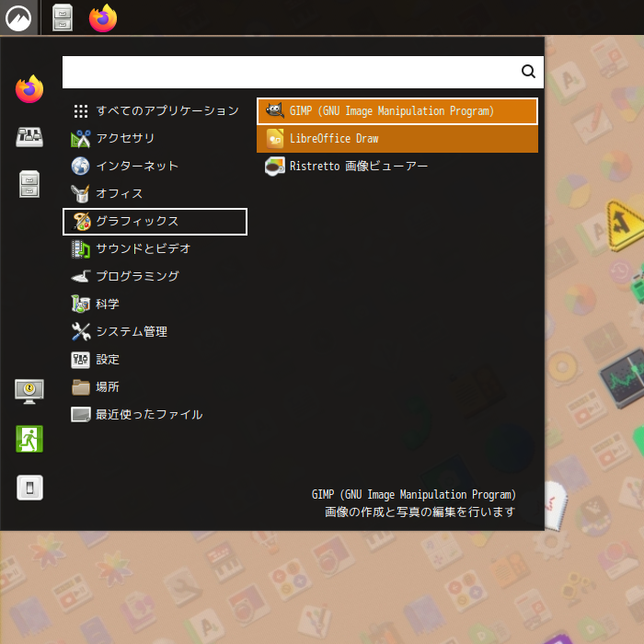Click the green log out icon
This screenshot has width=644, height=644.
(x=29, y=439)
